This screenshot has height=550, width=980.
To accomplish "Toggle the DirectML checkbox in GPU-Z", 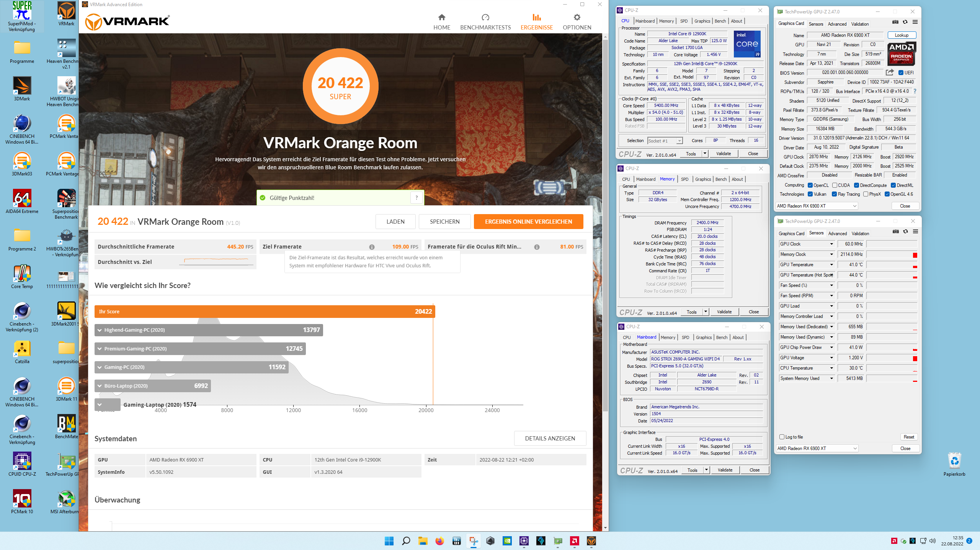I will 893,185.
